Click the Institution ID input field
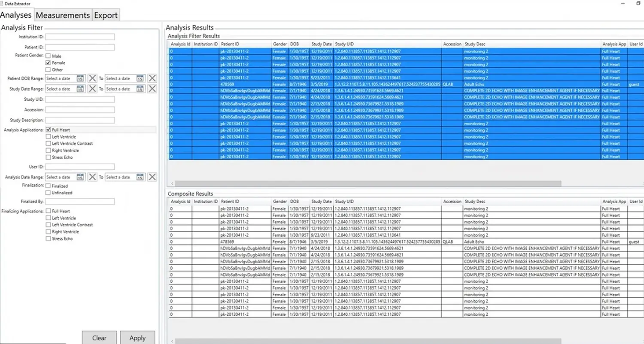 click(80, 37)
